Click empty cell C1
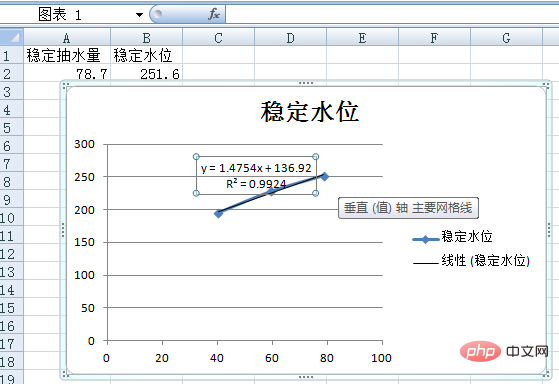 point(219,55)
